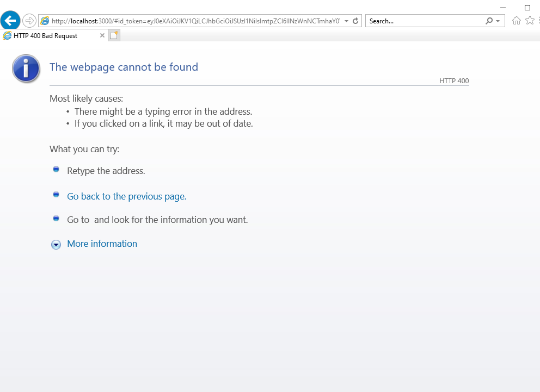Open a new browser tab

click(x=113, y=35)
